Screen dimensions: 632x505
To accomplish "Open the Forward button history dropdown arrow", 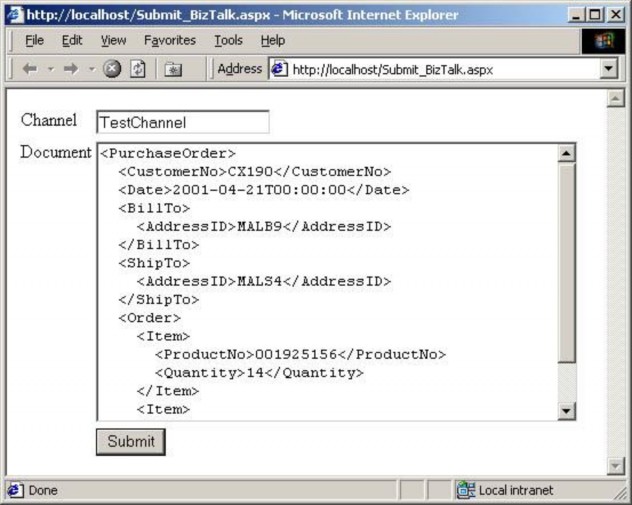I will (90, 69).
